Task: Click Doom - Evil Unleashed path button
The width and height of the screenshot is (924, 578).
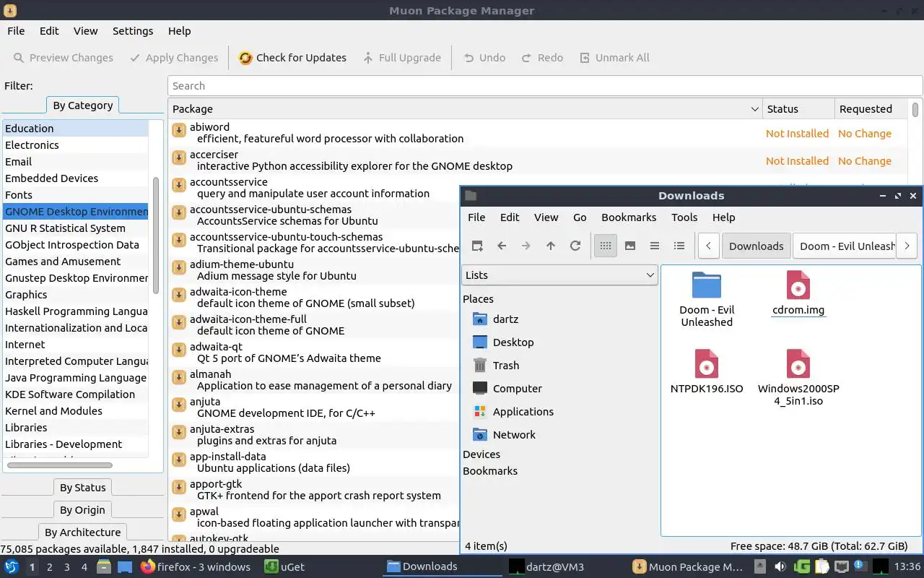Action: 844,246
